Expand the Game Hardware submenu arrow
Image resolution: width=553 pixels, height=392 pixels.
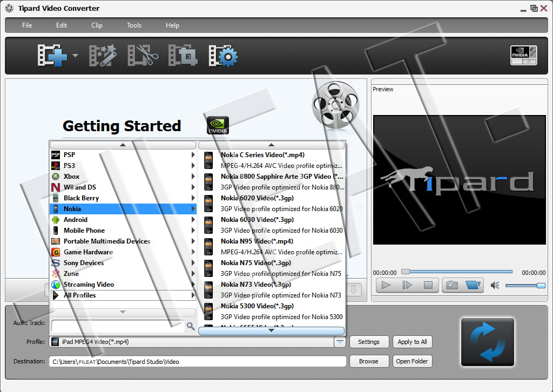point(193,252)
